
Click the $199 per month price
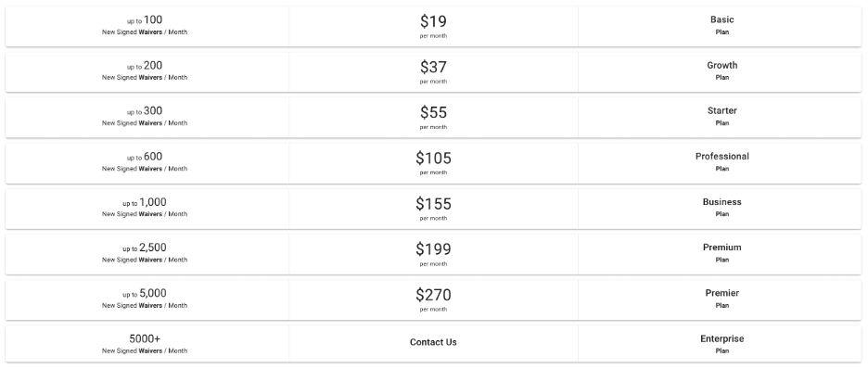point(433,254)
